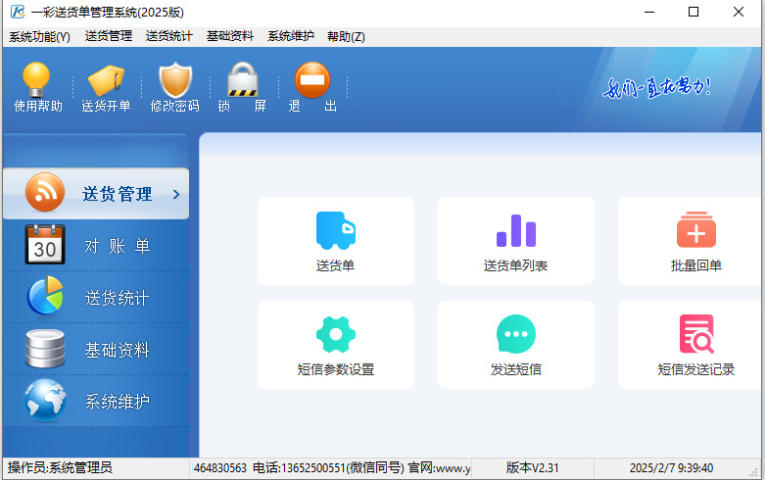This screenshot has width=765, height=480.
Task: Click the 操作员:系统管理员 status text
Action: coord(60,467)
